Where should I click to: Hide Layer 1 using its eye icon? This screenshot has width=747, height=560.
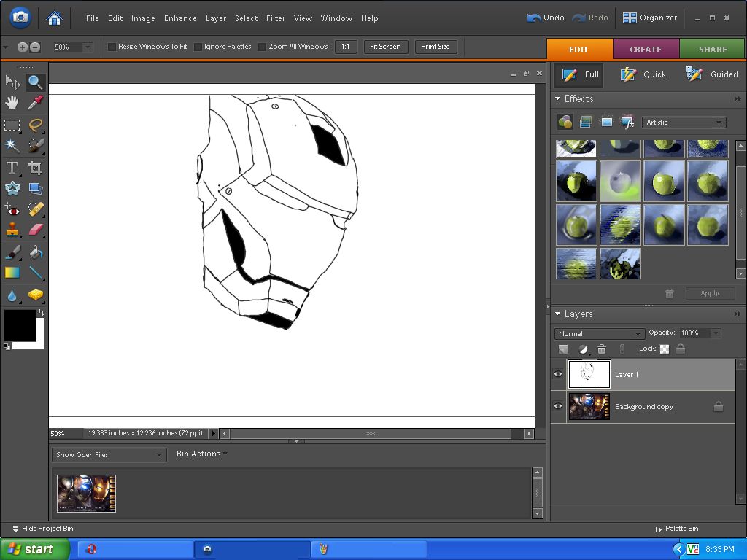(558, 374)
